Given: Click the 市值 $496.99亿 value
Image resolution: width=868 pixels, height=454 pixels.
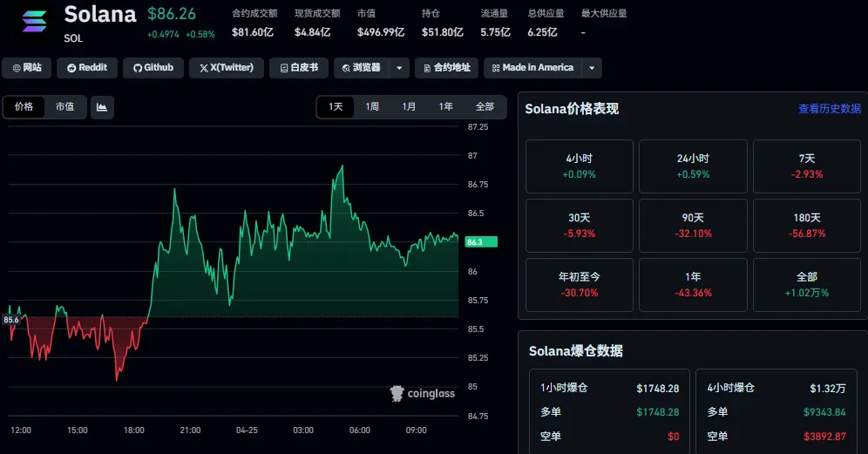Looking at the screenshot, I should pos(381,32).
